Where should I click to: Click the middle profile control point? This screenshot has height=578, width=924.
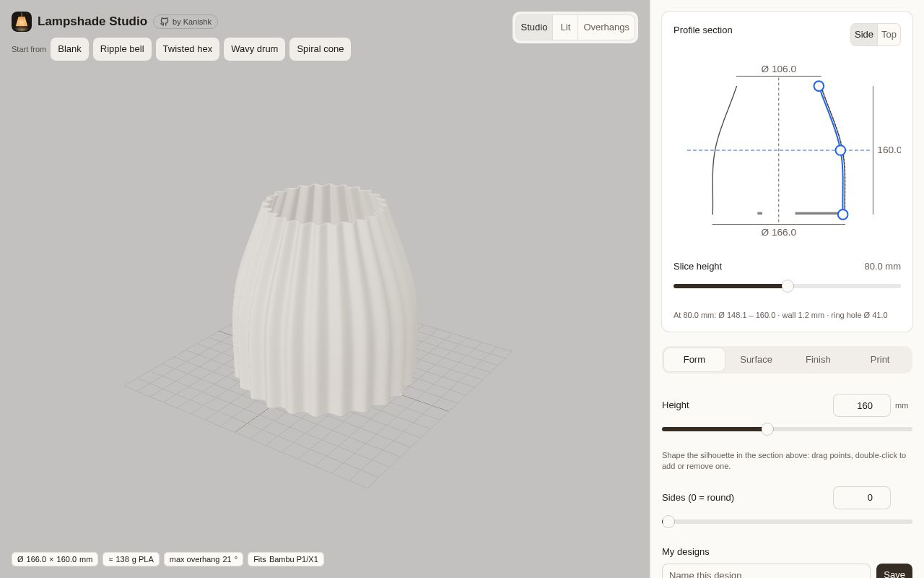840,150
